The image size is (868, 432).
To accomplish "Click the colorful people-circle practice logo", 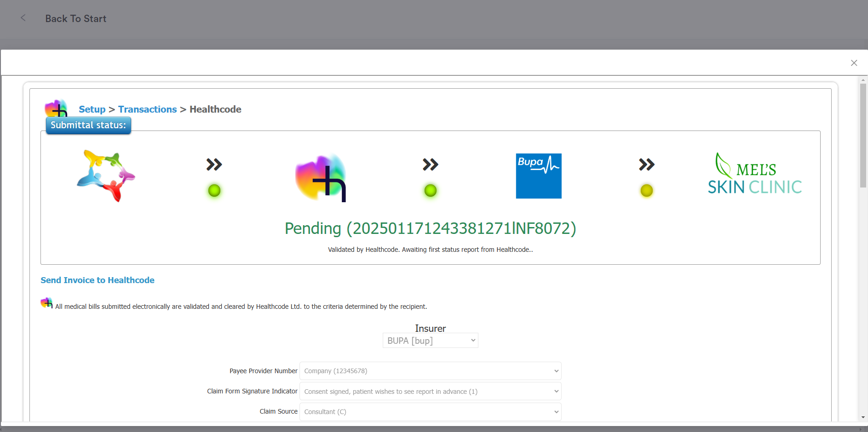I will point(106,176).
